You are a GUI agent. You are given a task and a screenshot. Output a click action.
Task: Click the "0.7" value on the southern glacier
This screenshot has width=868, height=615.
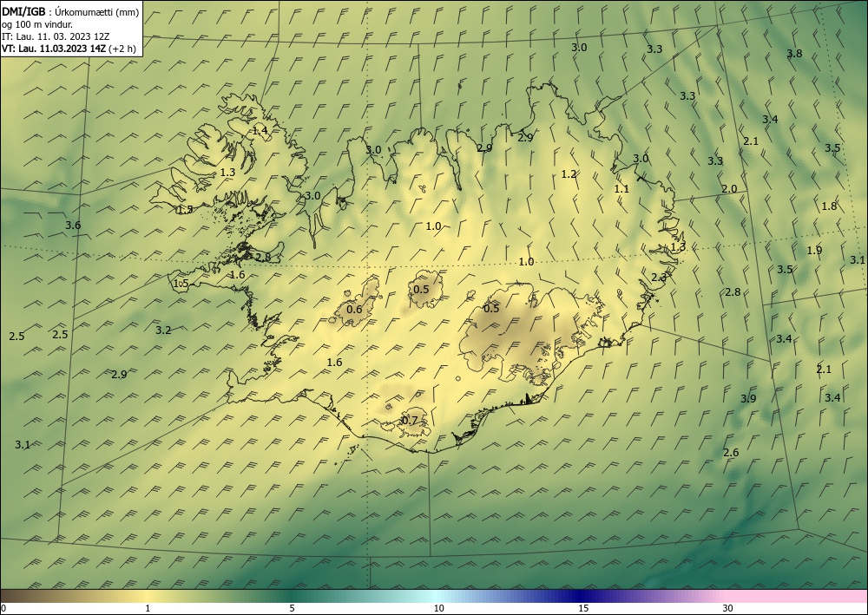409,421
